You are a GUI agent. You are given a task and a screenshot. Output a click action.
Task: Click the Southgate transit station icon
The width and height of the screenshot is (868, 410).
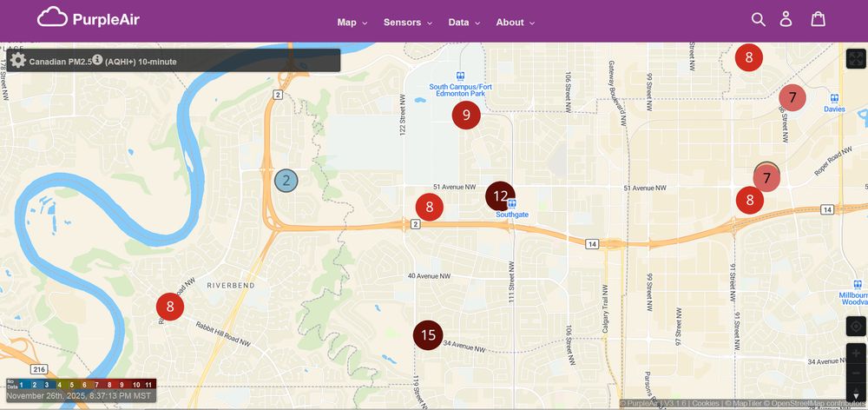click(x=512, y=204)
